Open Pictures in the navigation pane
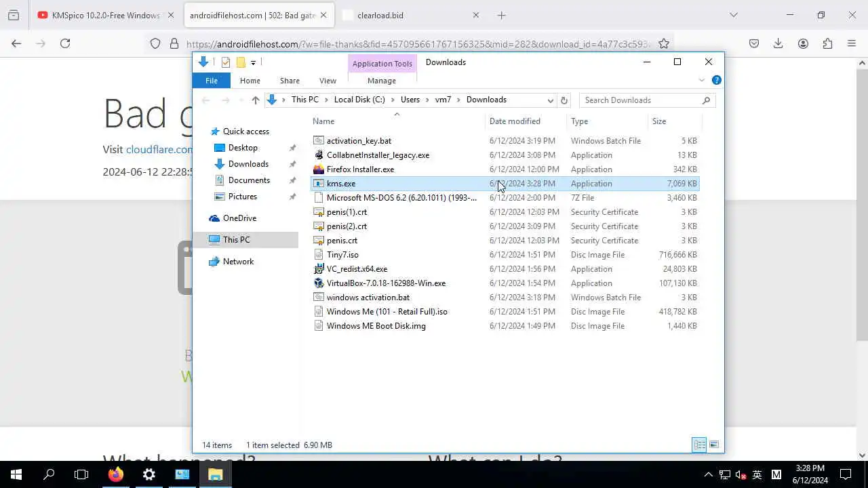The height and width of the screenshot is (488, 868). click(243, 197)
